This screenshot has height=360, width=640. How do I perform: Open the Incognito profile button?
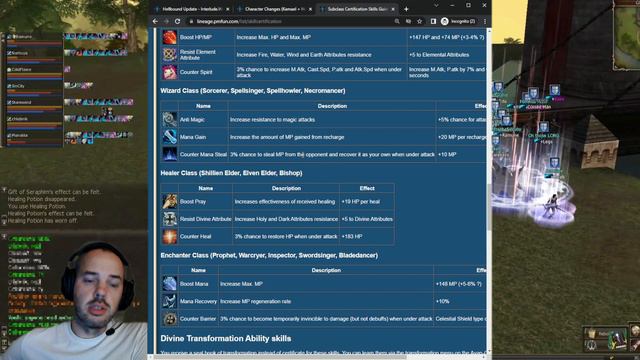tap(459, 21)
